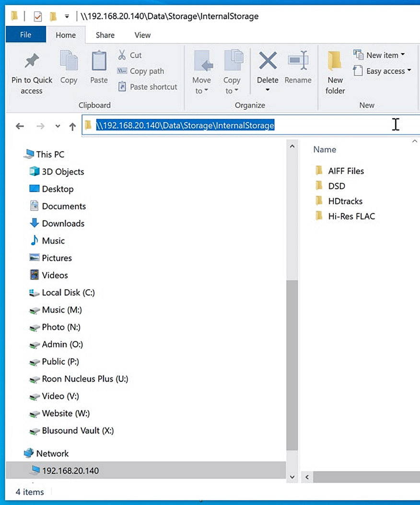The height and width of the screenshot is (505, 420).
Task: Open the Copy to dropdown
Action: [232, 72]
